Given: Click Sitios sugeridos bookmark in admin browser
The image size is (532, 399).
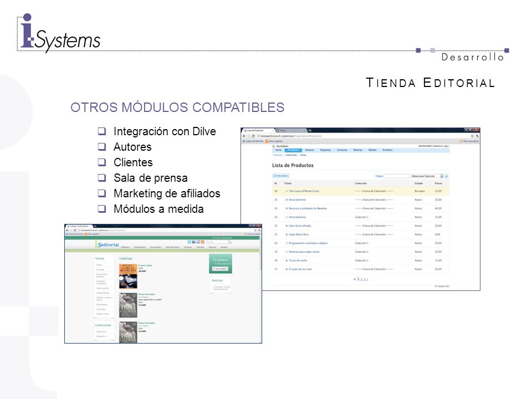Looking at the screenshot, I should [x=274, y=141].
